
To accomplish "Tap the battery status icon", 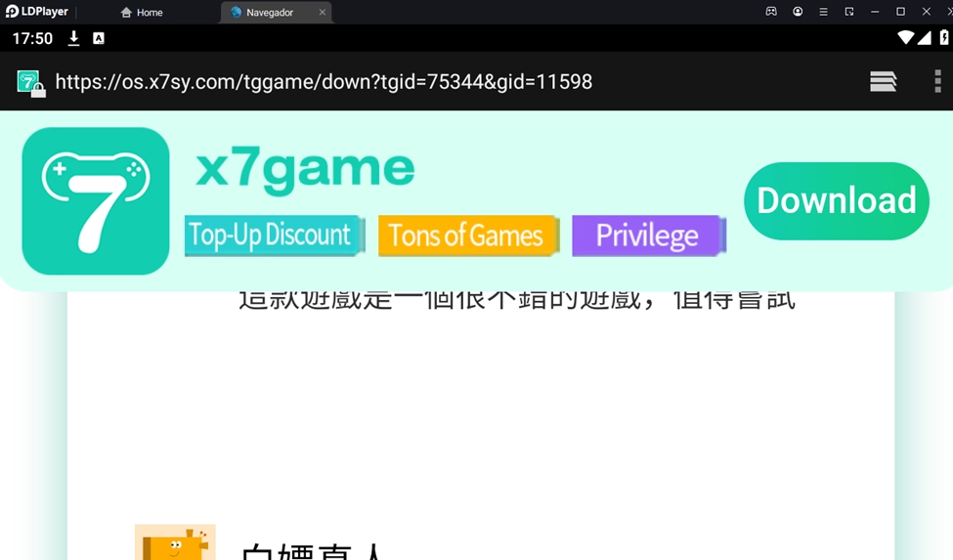I will [x=944, y=38].
